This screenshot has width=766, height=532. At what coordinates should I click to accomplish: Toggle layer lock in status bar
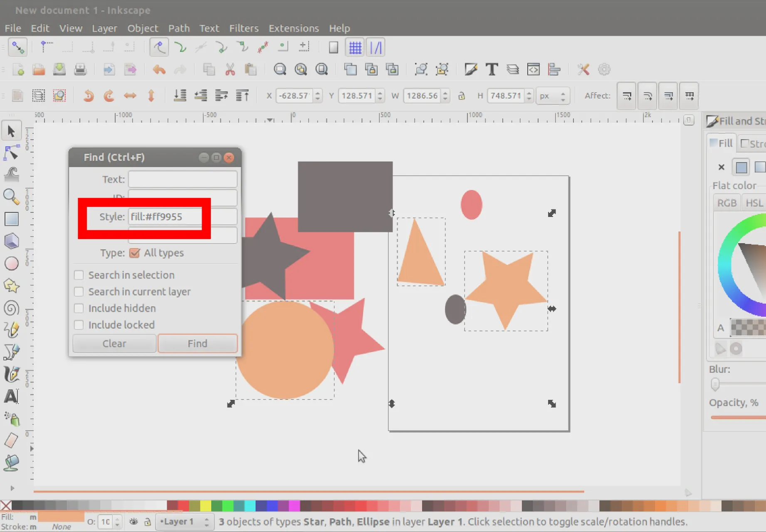click(x=147, y=522)
